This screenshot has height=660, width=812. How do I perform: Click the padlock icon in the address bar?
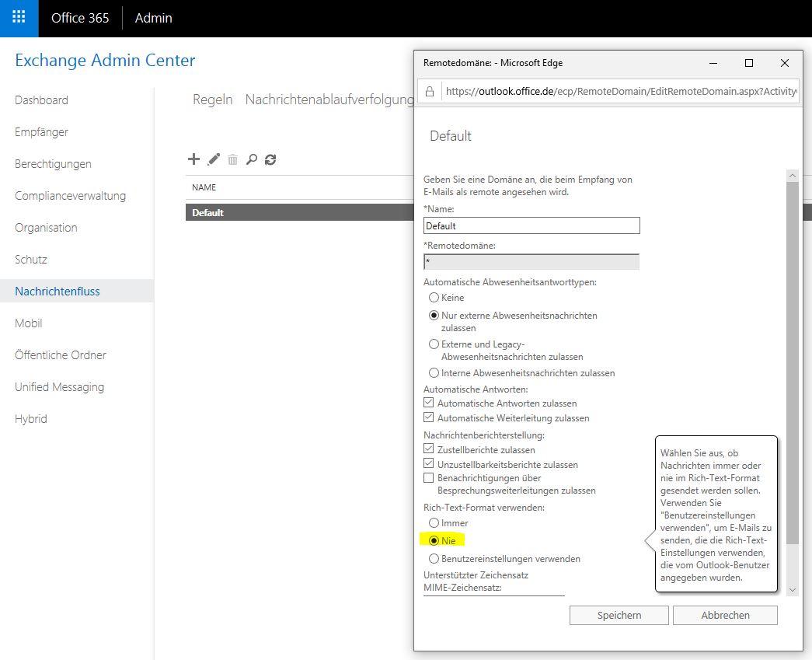coord(429,91)
